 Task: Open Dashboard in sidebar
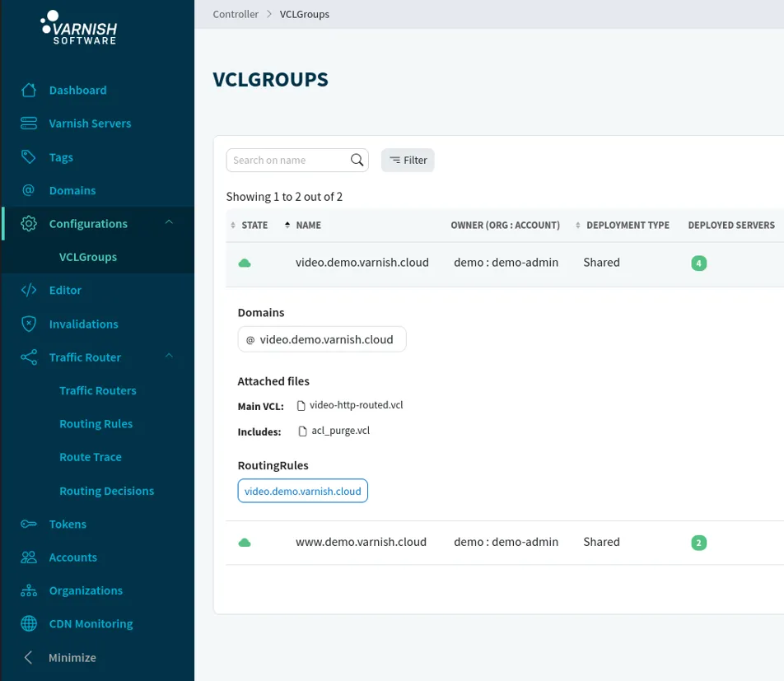click(x=77, y=90)
